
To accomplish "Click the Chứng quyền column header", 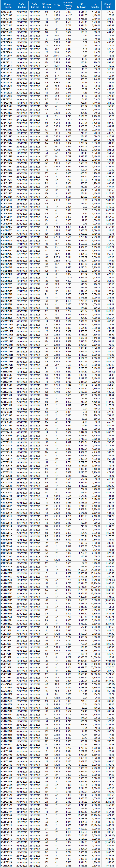I will tap(7, 5).
